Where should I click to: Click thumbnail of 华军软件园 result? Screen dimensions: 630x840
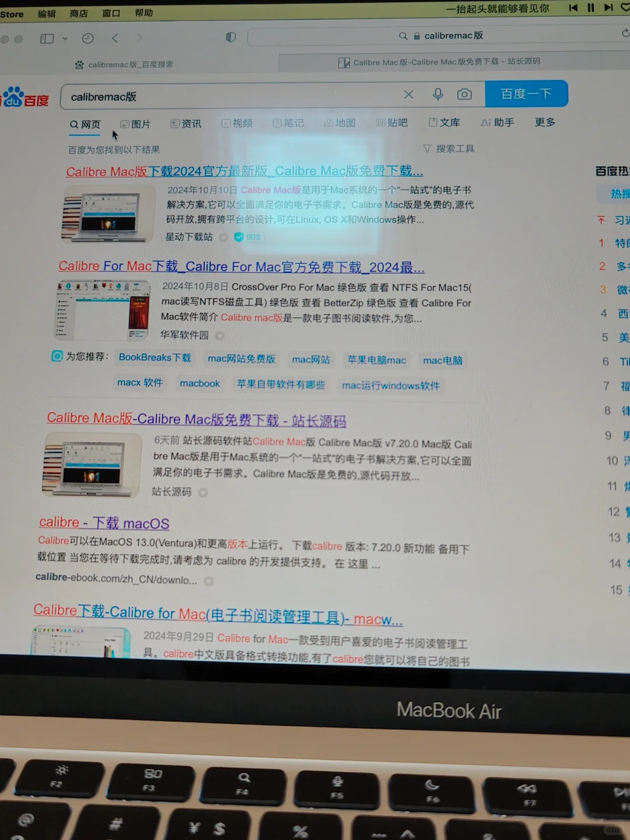103,310
